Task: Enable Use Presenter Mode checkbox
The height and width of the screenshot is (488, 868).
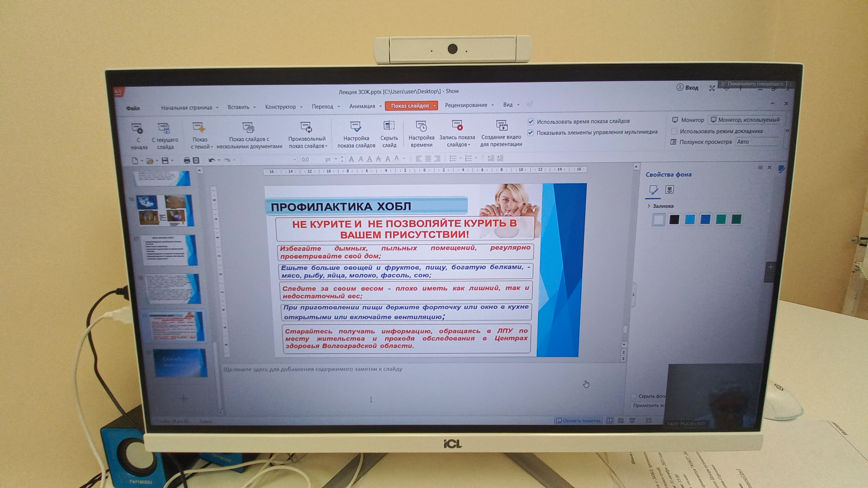Action: point(674,131)
